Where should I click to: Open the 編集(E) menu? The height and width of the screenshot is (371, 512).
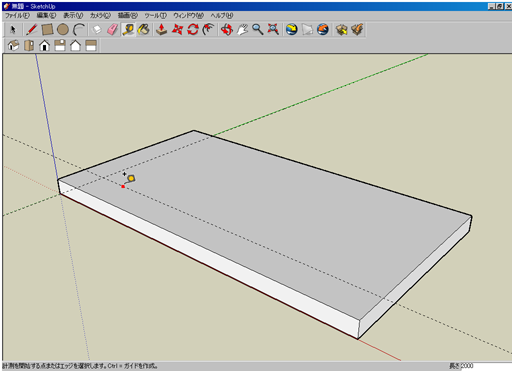[x=46, y=16]
